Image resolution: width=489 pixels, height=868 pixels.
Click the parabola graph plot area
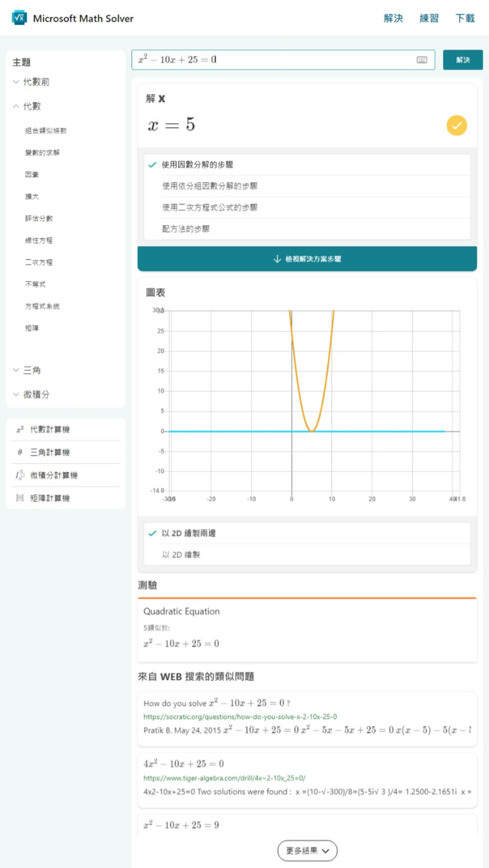(314, 401)
